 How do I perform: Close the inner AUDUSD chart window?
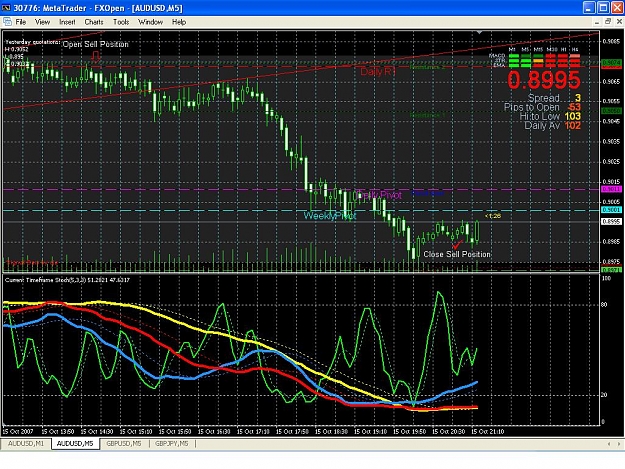[x=619, y=22]
